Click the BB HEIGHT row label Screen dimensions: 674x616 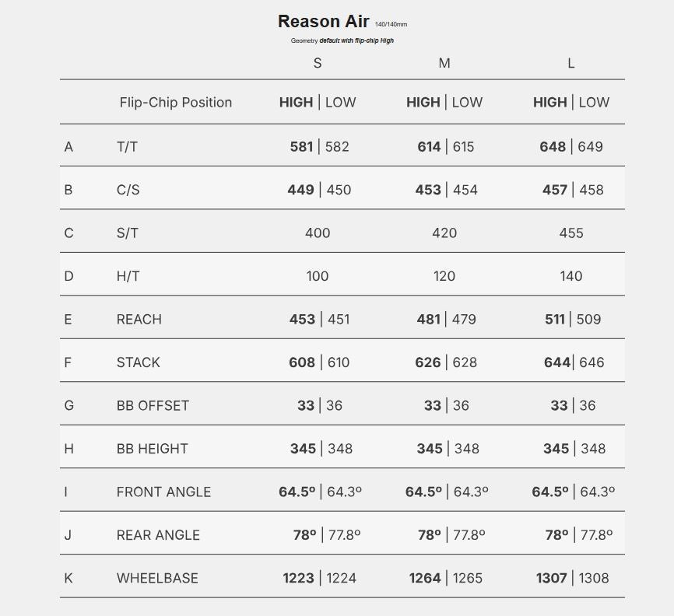[153, 449]
